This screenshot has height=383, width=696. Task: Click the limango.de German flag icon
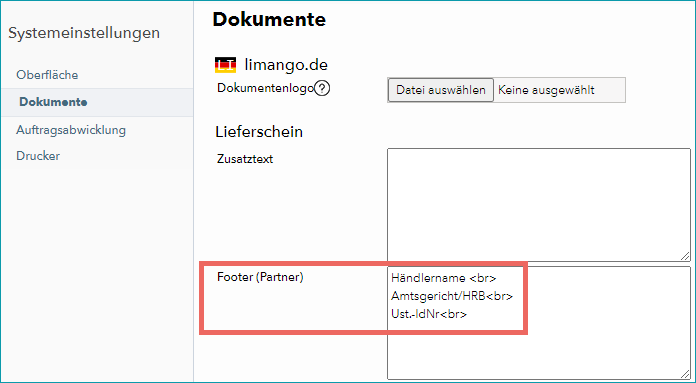coord(226,65)
